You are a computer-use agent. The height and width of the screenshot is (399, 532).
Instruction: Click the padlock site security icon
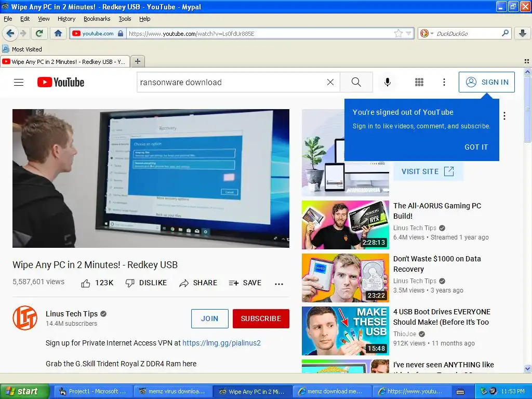pyautogui.click(x=121, y=33)
